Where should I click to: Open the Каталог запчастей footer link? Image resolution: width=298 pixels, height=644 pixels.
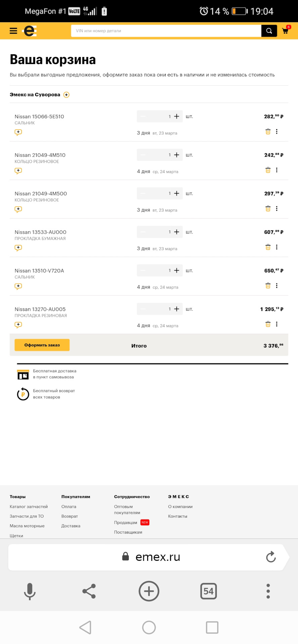[29, 506]
